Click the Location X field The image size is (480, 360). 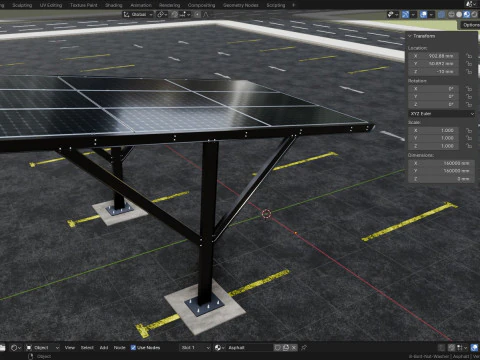(x=434, y=56)
